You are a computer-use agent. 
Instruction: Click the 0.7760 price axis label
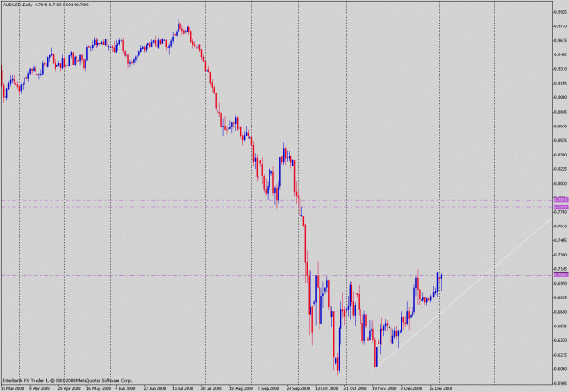point(561,212)
